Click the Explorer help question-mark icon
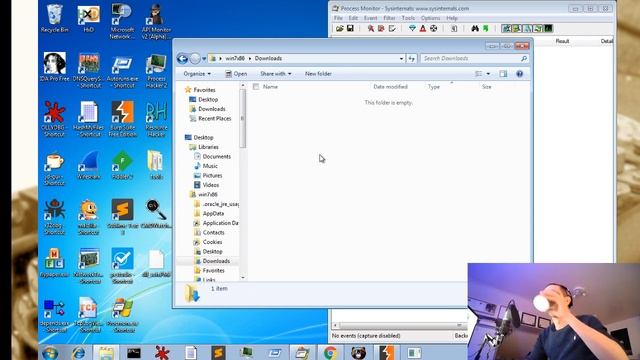This screenshot has width=640, height=360. pos(520,74)
